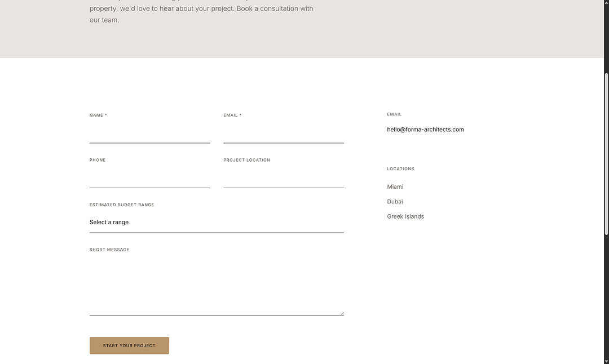Click the LOCATIONS sidebar heading
609x364 pixels.
click(x=400, y=169)
